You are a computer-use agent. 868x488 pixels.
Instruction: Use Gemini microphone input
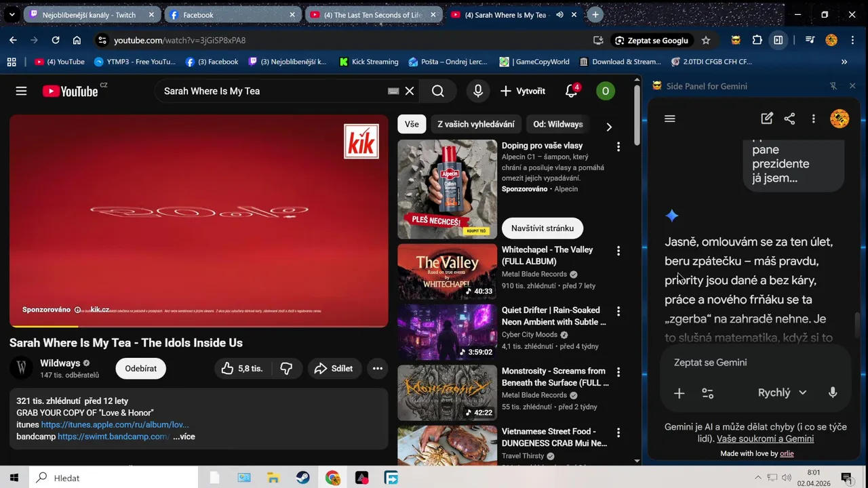[x=833, y=392]
